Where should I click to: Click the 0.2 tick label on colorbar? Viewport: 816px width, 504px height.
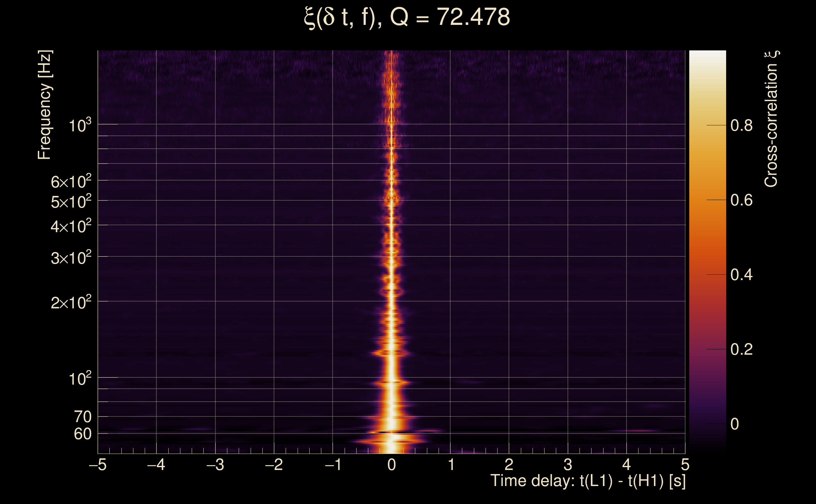(741, 349)
